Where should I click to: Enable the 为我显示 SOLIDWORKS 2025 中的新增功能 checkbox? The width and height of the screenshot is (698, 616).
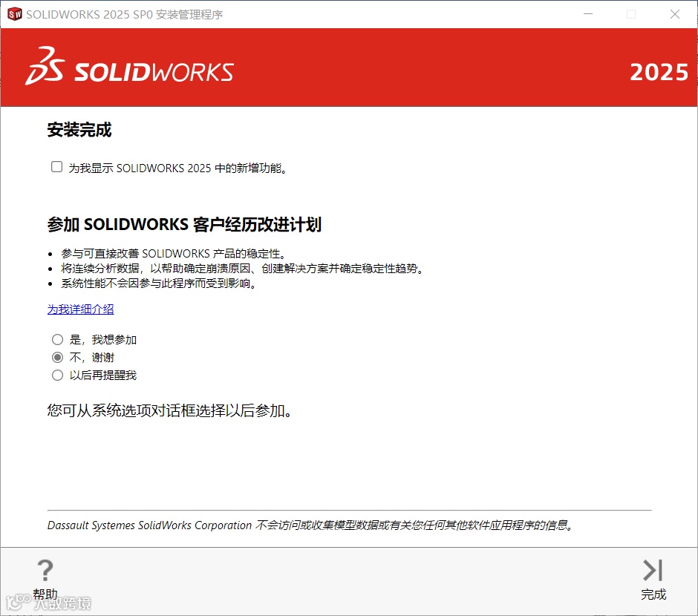click(56, 167)
